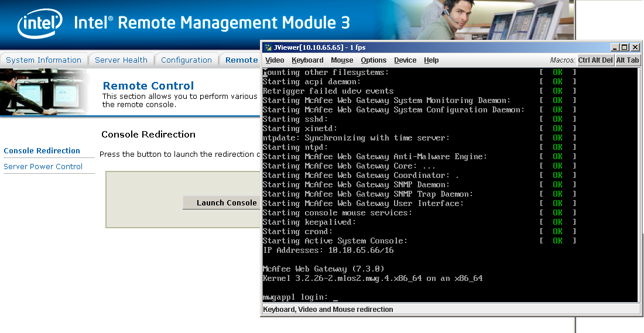Click the Keyboard, Video and Mouse redirection status
644x333 pixels.
pyautogui.click(x=328, y=310)
